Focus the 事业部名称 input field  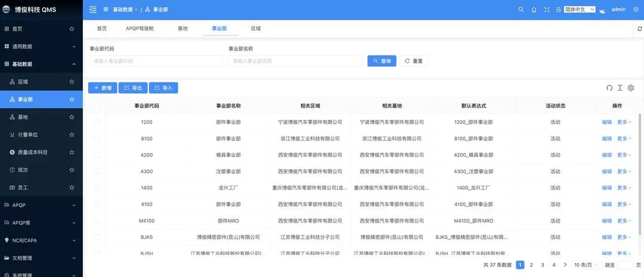pos(295,61)
